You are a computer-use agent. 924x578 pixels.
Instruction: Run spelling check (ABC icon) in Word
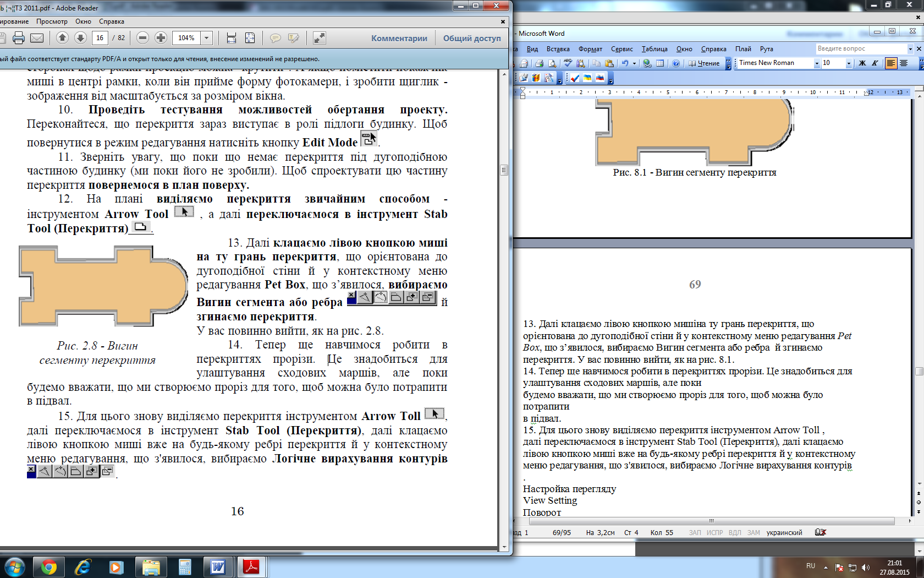pos(568,63)
